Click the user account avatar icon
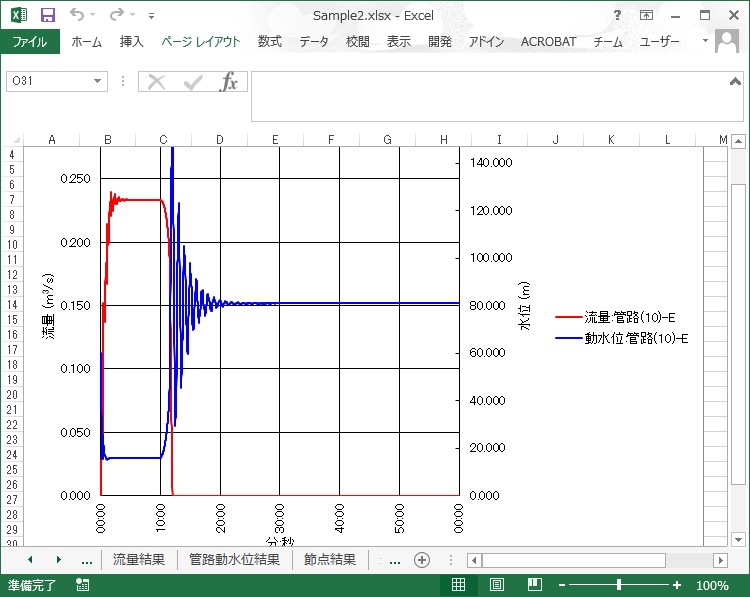Screen dimensions: 750x597 (x=727, y=42)
